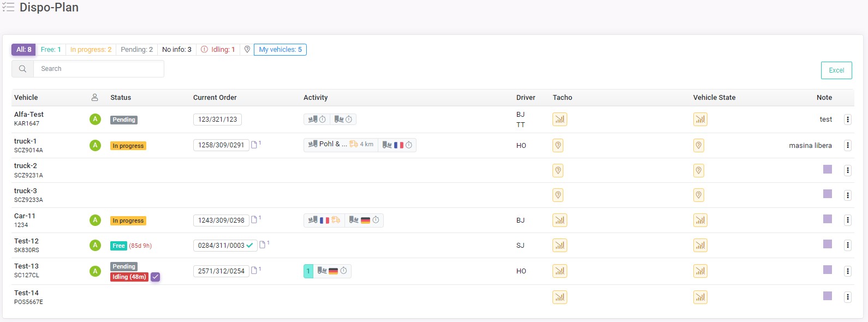868x322 pixels.
Task: Open order 123/321/123
Action: [x=217, y=120]
